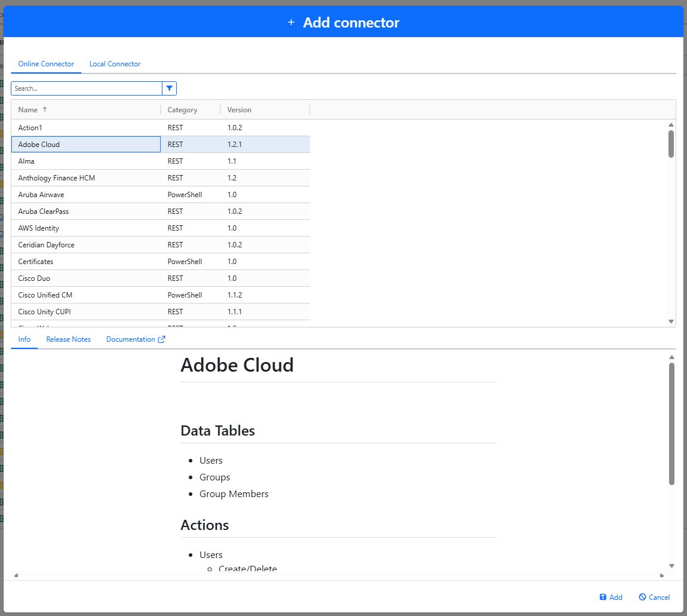Click the Groups bullet under Data Tables
The height and width of the screenshot is (616, 687).
214,477
